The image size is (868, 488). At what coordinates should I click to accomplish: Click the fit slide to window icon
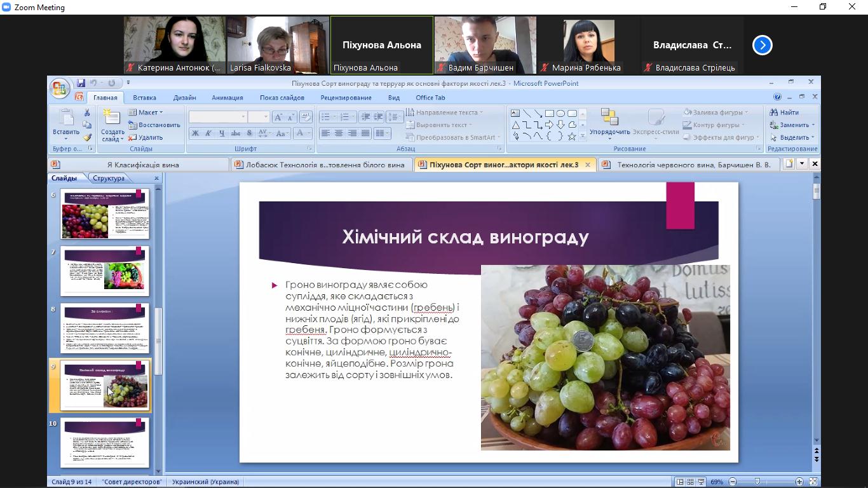[x=813, y=482]
